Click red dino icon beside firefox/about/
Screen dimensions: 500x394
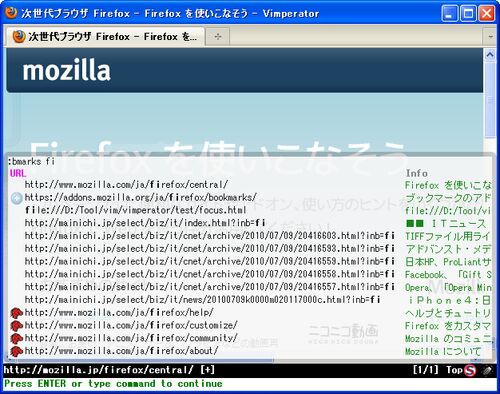click(16, 351)
